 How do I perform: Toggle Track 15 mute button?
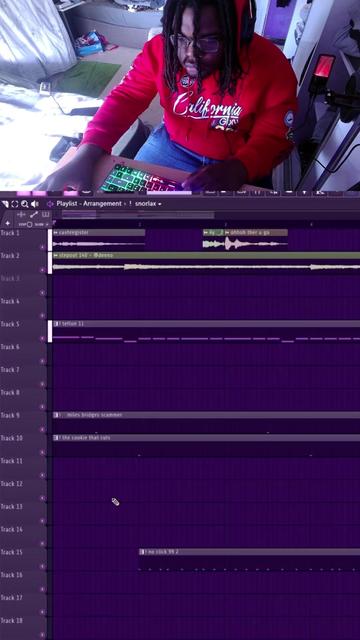pos(42,567)
